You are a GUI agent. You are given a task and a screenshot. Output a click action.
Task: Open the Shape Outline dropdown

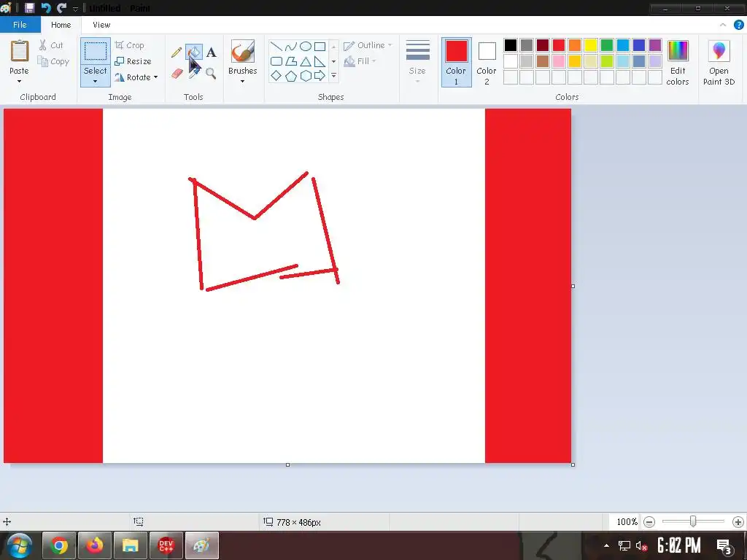(x=368, y=45)
